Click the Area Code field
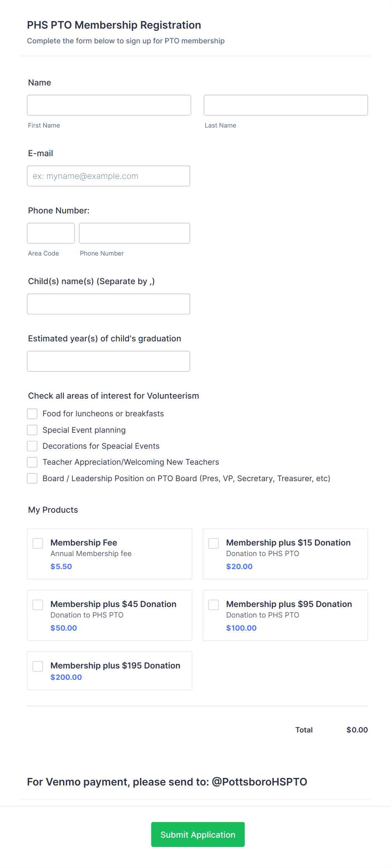Viewport: 391px width, 868px height. coord(50,233)
